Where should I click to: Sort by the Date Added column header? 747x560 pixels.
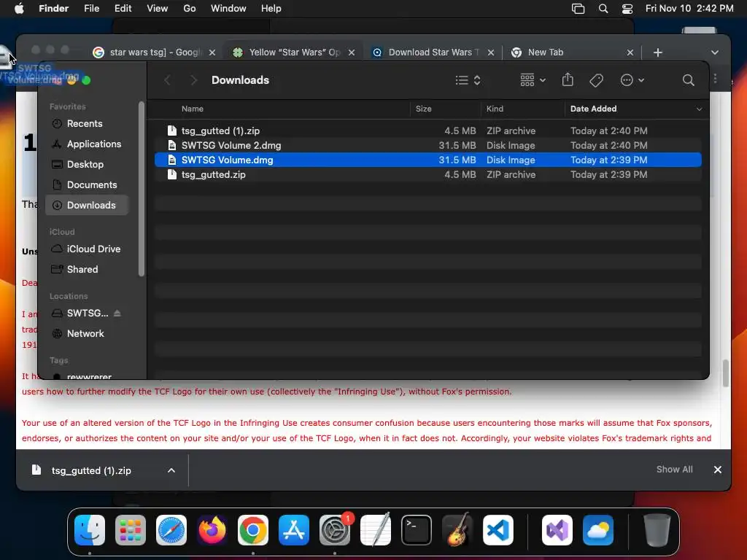(593, 109)
